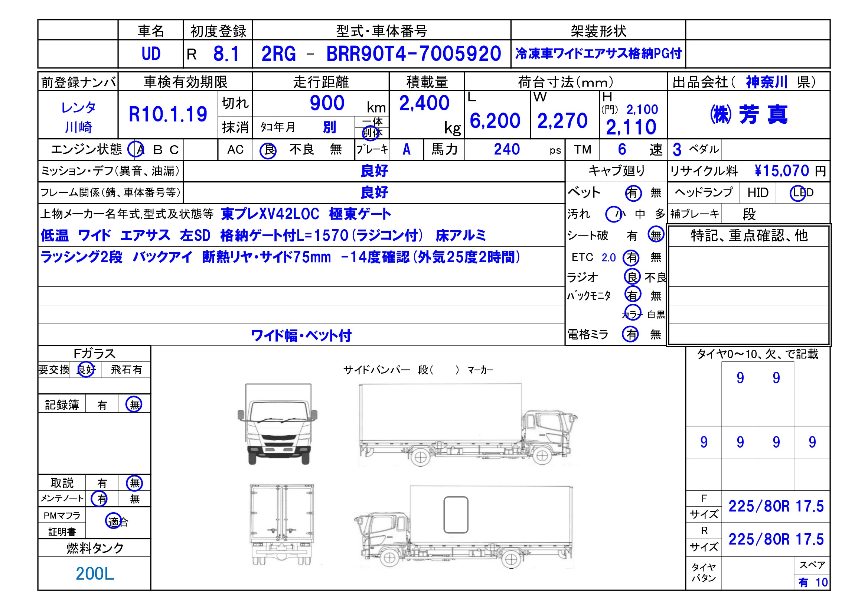Click the prefecture name 神奈川

pyautogui.click(x=767, y=82)
